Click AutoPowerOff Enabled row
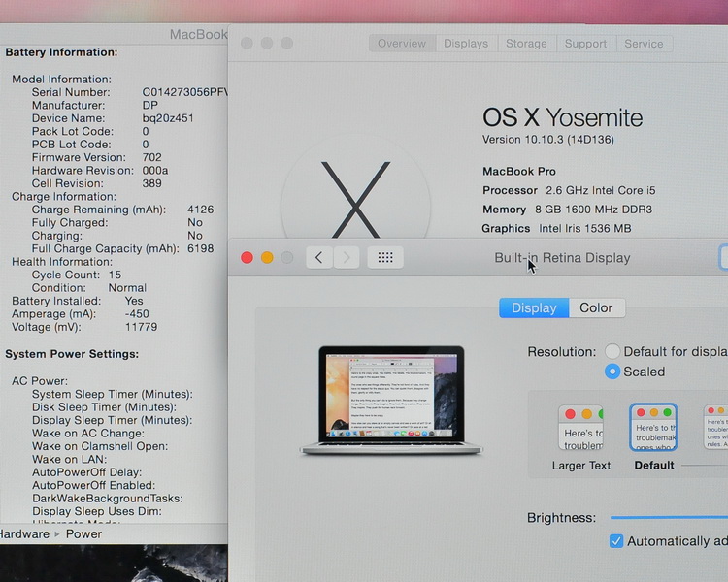The width and height of the screenshot is (728, 582). tap(93, 485)
